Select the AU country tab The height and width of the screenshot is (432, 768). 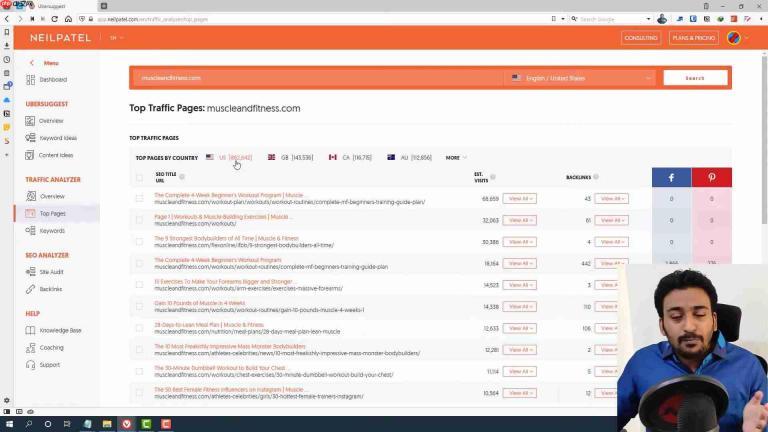(x=409, y=157)
